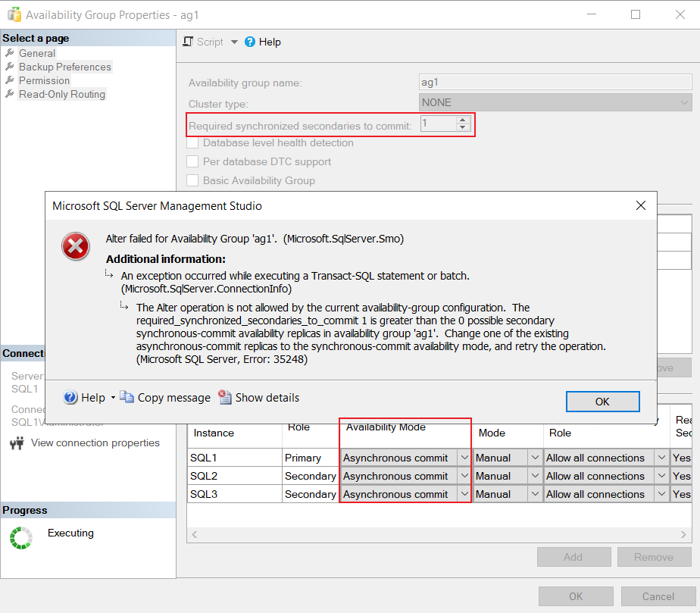This screenshot has width=700, height=613.
Task: Decrement required synchronized secondaries spinner down
Action: 463,127
